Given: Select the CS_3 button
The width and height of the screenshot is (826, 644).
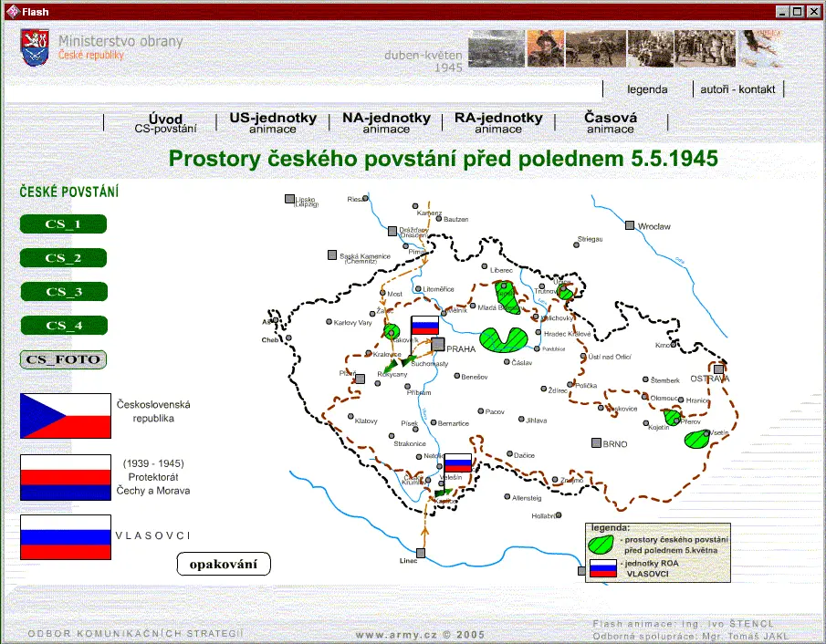Looking at the screenshot, I should tap(64, 292).
